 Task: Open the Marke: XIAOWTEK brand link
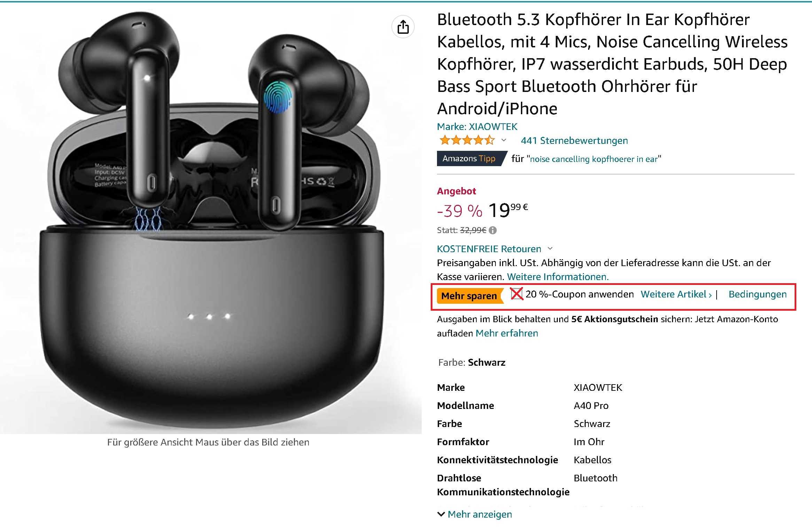(x=477, y=126)
